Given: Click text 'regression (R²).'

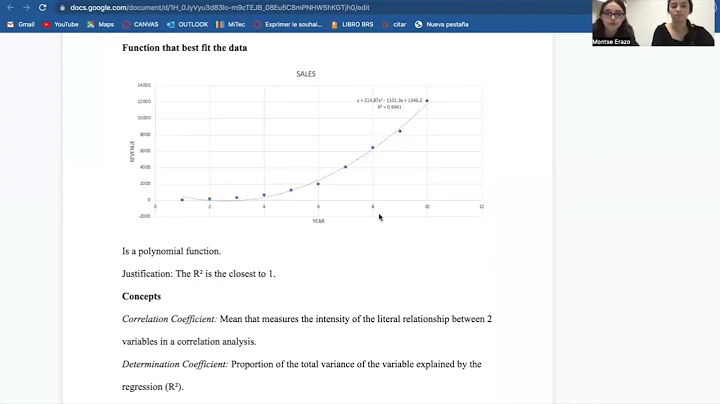Looking at the screenshot, I should point(152,387).
